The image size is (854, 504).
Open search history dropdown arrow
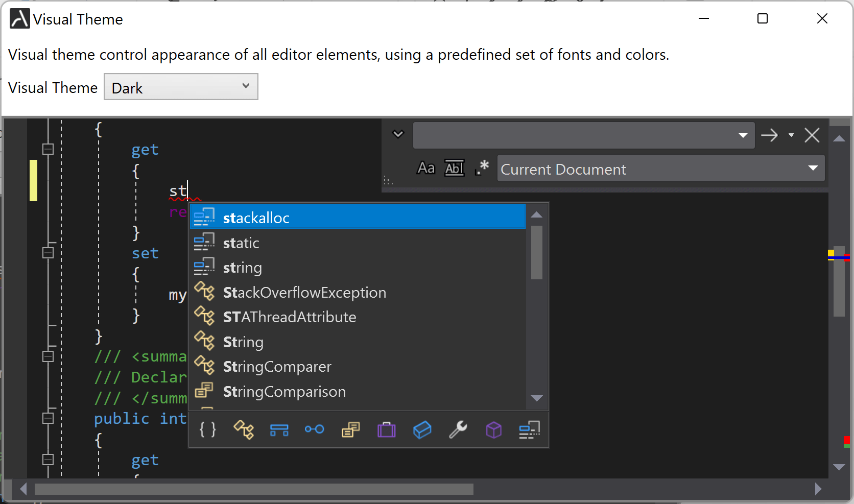pyautogui.click(x=742, y=135)
